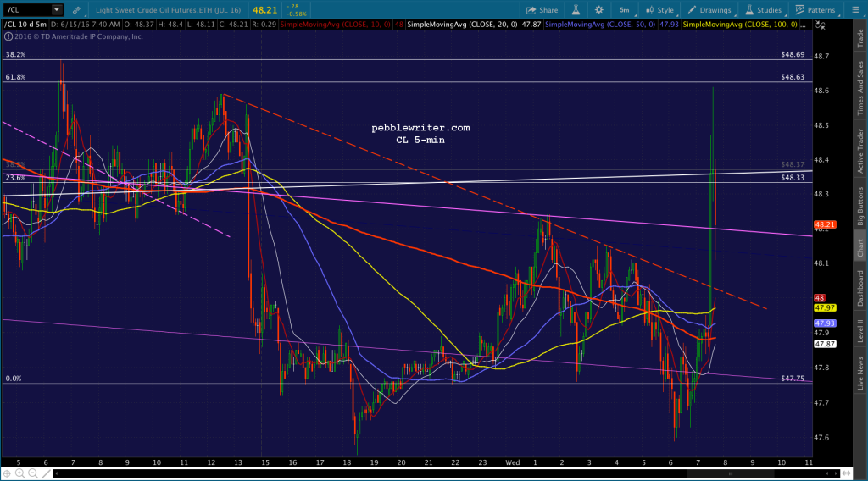Image resolution: width=868 pixels, height=481 pixels.
Task: Open the Active Trader sidebar tab
Action: 860,151
